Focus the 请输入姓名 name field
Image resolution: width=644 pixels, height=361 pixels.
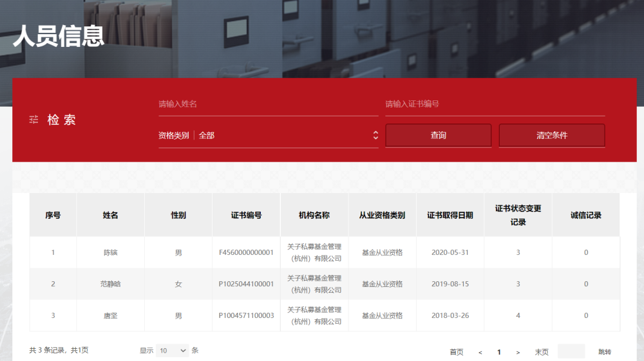coord(268,104)
